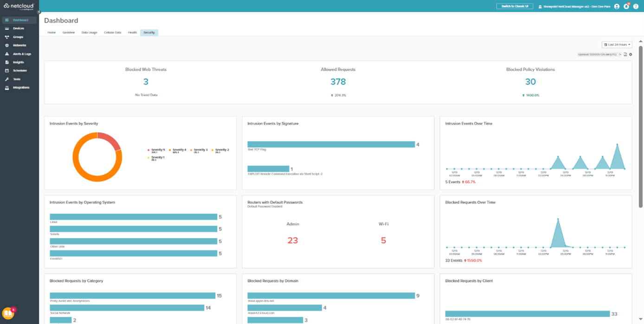Toggle Severity 4 in chart legend
644x324 pixels.
178,151
